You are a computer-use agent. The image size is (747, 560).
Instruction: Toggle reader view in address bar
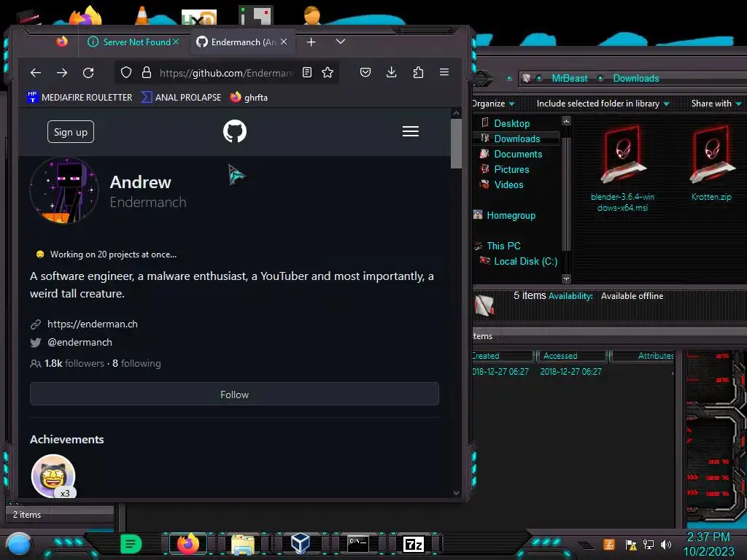coord(307,72)
